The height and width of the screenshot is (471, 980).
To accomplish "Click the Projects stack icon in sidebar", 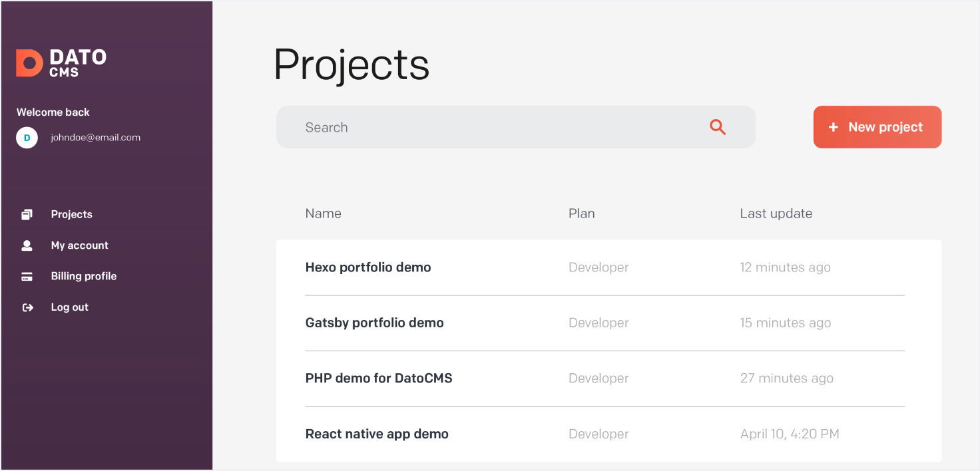I will click(27, 214).
